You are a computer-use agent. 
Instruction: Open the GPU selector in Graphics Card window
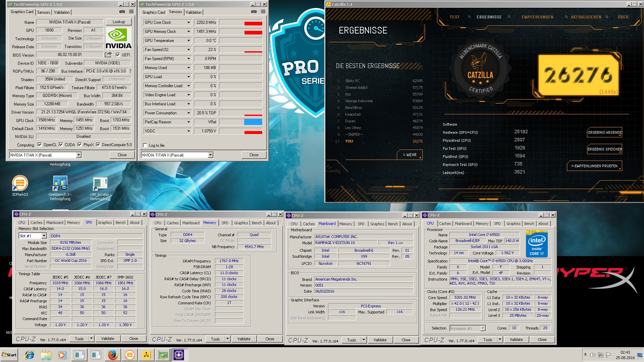45,155
